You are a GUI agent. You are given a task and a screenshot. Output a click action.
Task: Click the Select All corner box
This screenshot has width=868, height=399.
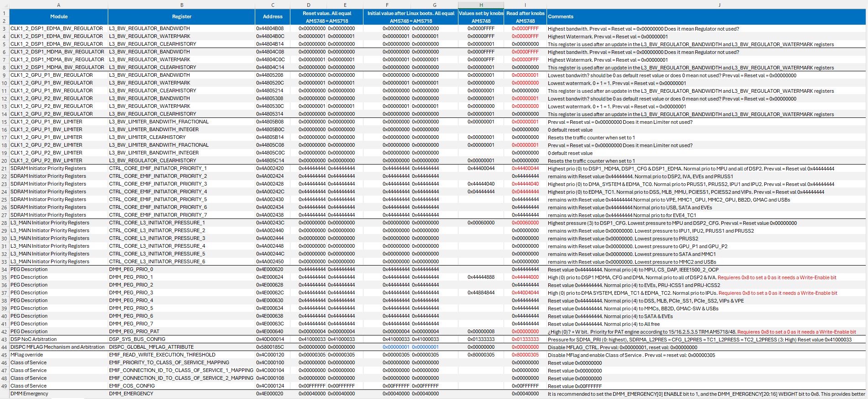[5, 5]
